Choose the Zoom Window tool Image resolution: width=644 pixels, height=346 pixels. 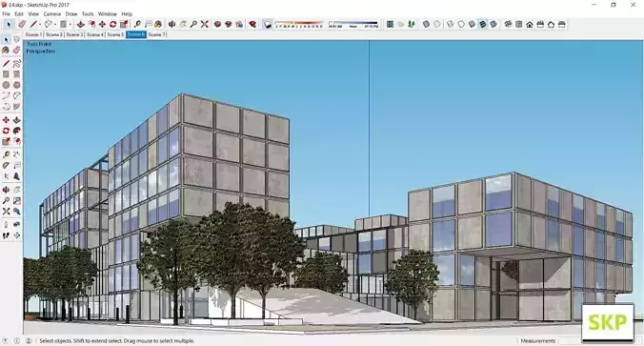click(x=16, y=200)
